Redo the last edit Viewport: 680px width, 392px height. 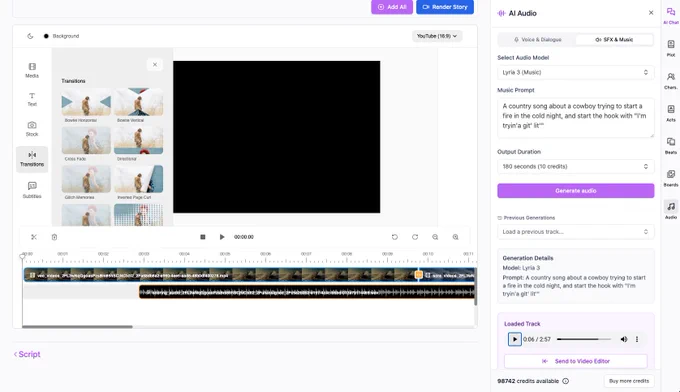pos(415,237)
